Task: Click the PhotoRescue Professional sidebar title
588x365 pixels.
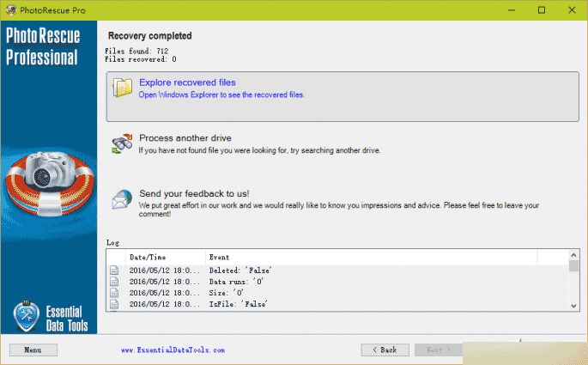Action: pos(42,47)
